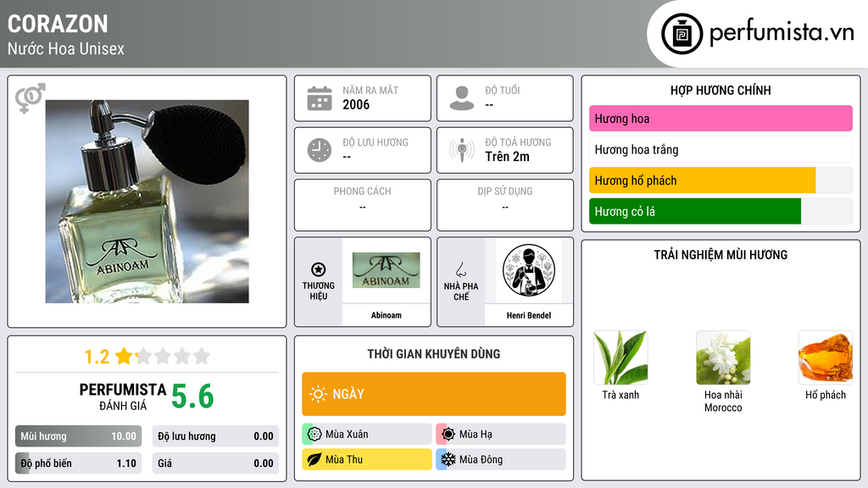Click the sun icon in the Ngày bar

click(319, 394)
